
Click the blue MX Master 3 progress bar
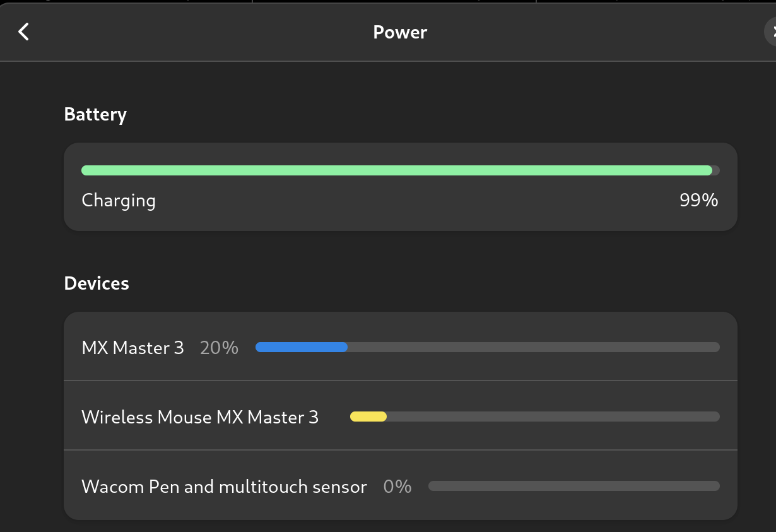pos(301,347)
